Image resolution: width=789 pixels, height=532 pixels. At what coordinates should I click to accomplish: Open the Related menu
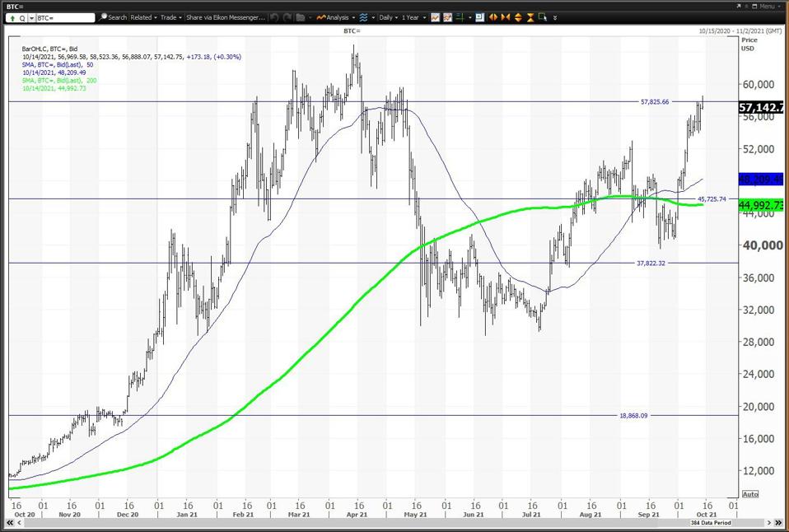[142, 17]
